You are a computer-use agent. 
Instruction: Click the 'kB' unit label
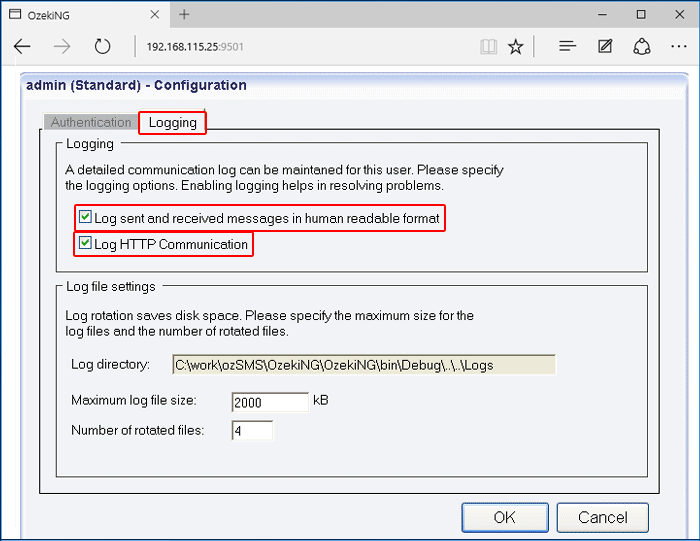[321, 400]
